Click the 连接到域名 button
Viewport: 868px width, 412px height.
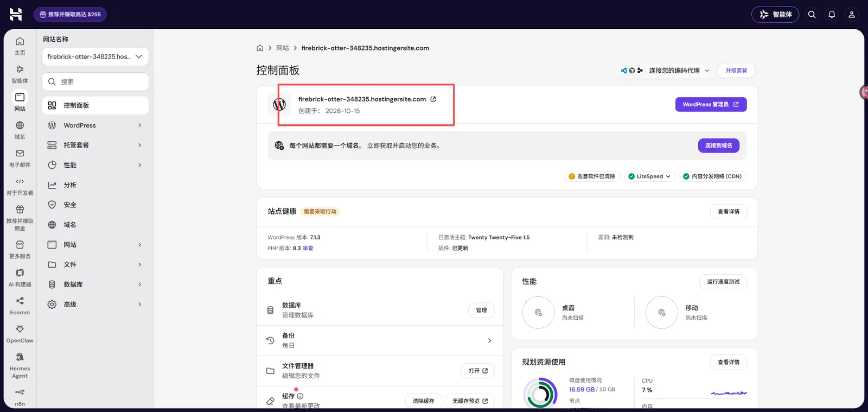[x=718, y=145]
